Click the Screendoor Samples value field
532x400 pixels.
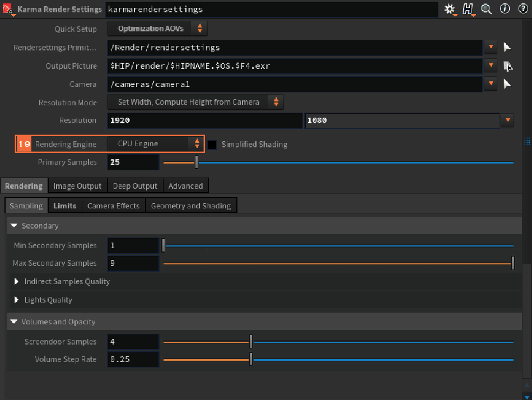(133, 342)
